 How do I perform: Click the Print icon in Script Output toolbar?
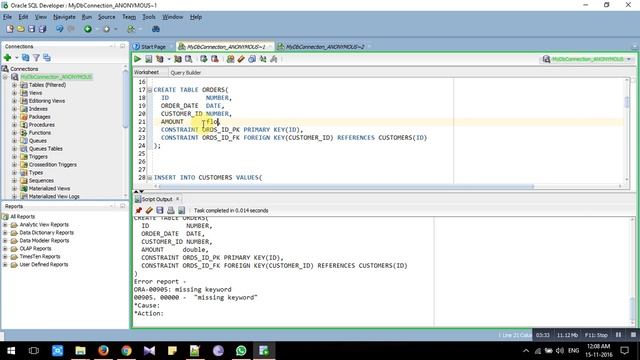click(x=171, y=210)
